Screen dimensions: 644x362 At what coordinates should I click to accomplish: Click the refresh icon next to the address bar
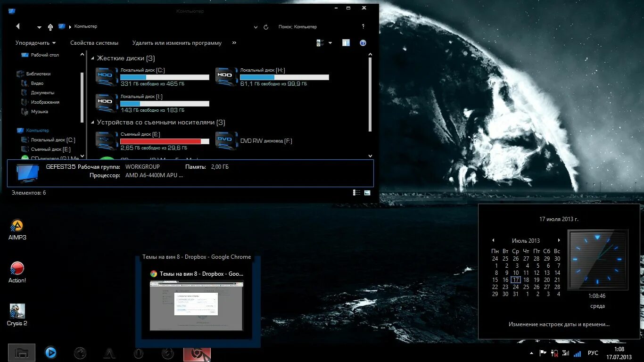pyautogui.click(x=265, y=27)
